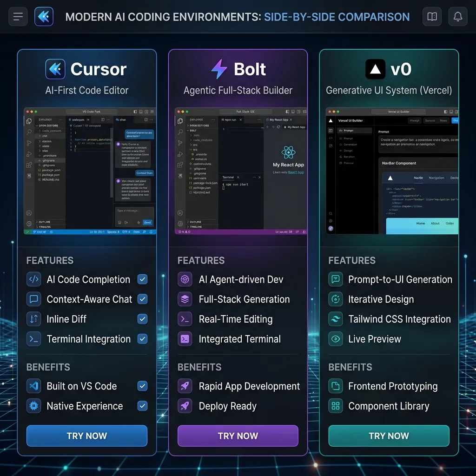The height and width of the screenshot is (476, 476).
Task: Click the Context-Aware Chat bubble icon
Action: pos(33,299)
